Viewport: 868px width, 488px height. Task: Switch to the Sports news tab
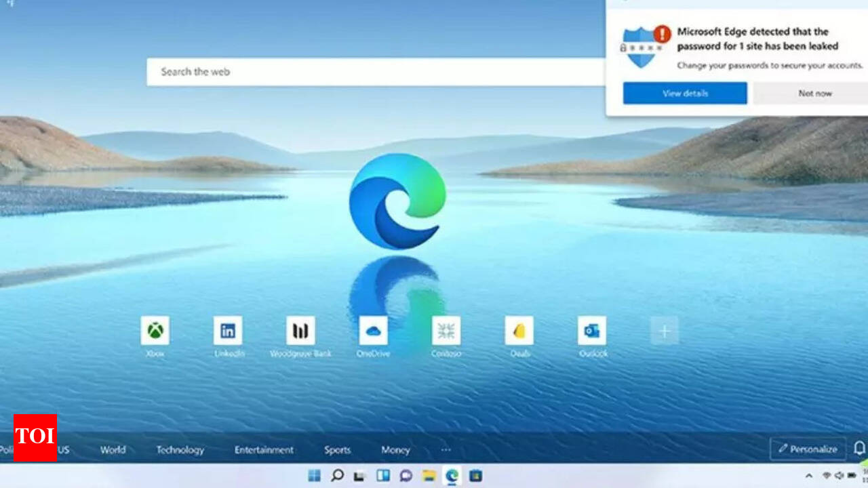point(337,449)
